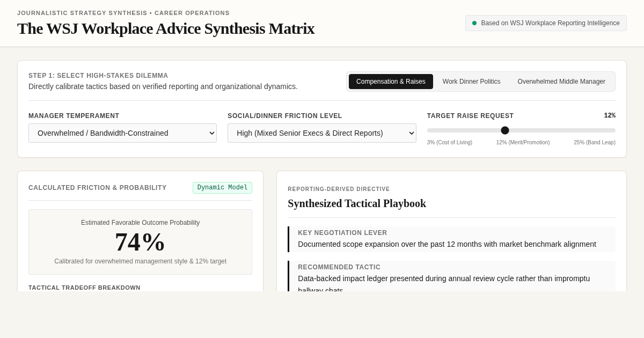Image resolution: width=644 pixels, height=338 pixels.
Task: Click the 'Directly calibrate tactics' description text
Action: coord(163,86)
